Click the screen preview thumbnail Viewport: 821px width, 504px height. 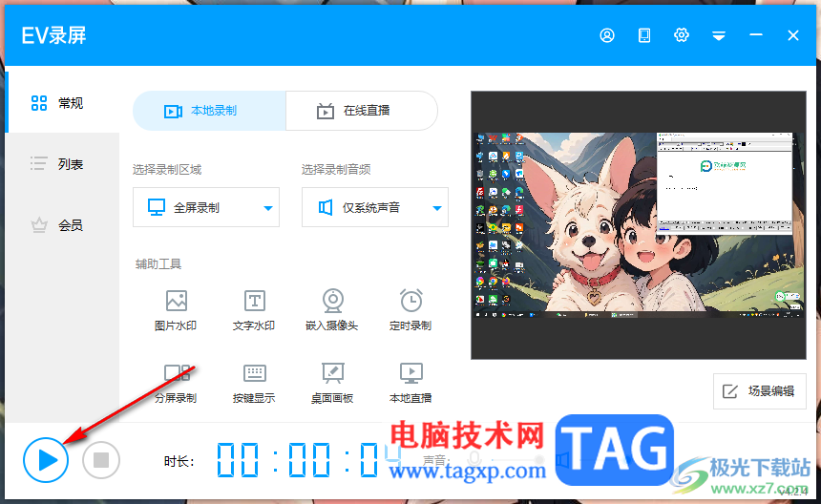tap(639, 225)
